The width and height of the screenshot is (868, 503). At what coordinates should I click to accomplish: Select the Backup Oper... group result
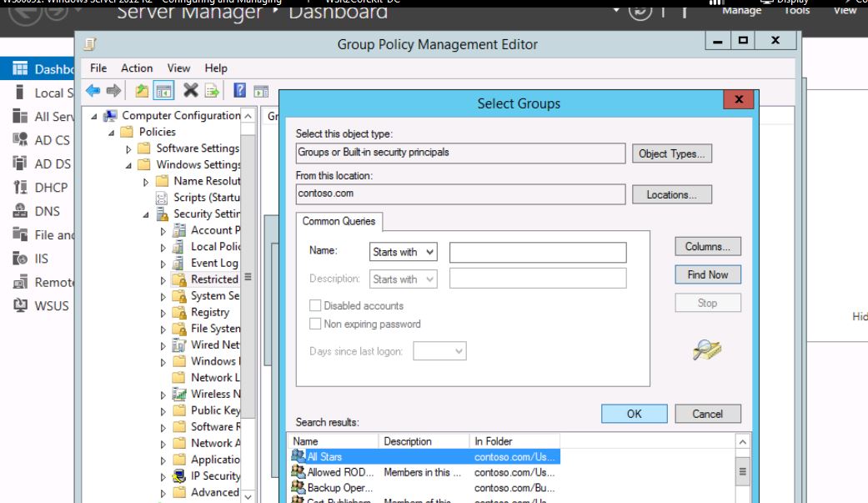coord(424,487)
